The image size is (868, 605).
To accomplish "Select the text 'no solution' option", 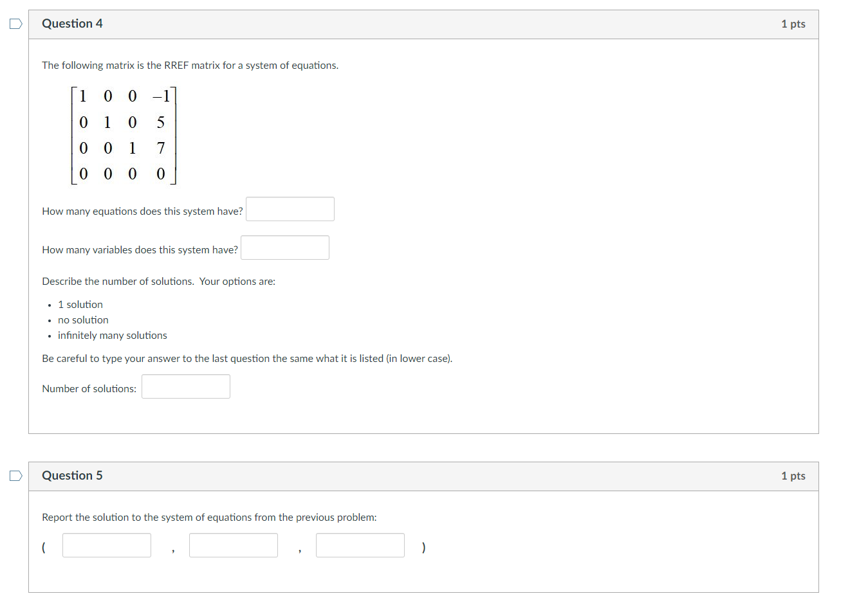I will click(83, 320).
